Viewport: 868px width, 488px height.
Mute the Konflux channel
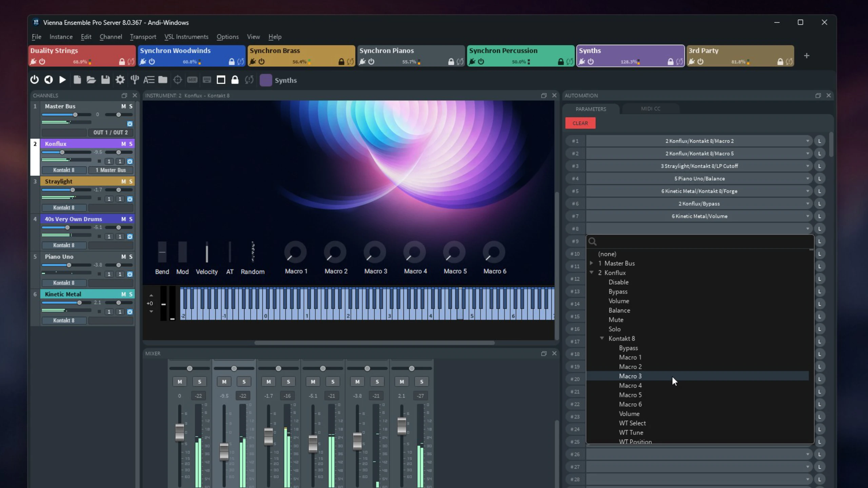123,144
